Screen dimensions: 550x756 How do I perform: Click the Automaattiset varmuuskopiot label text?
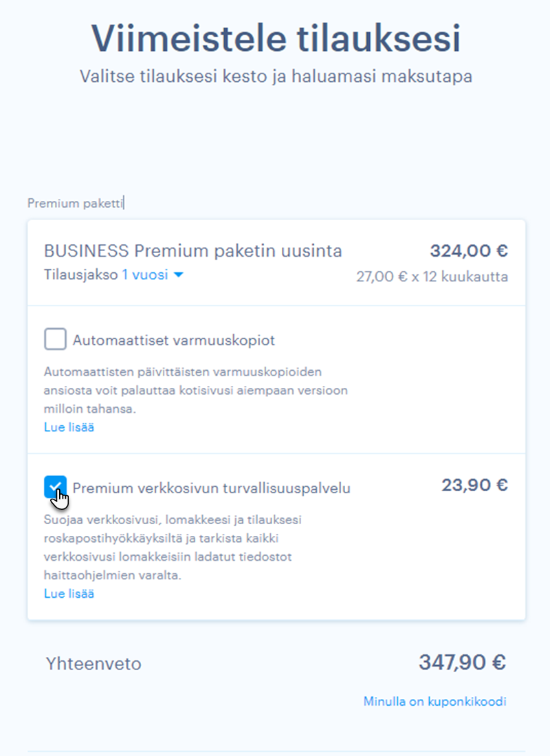[x=174, y=340]
